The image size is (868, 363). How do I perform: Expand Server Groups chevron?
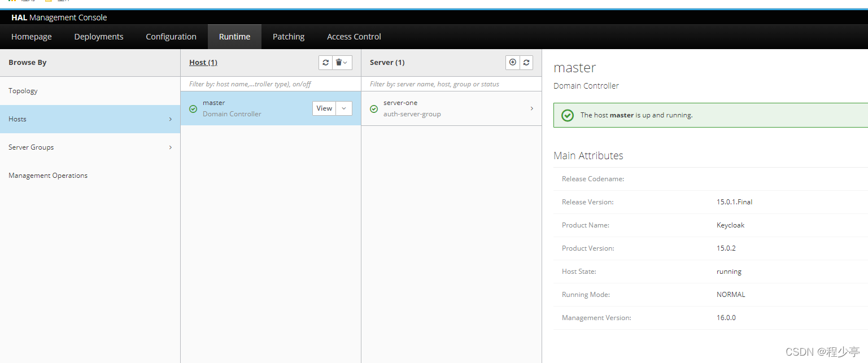[171, 147]
